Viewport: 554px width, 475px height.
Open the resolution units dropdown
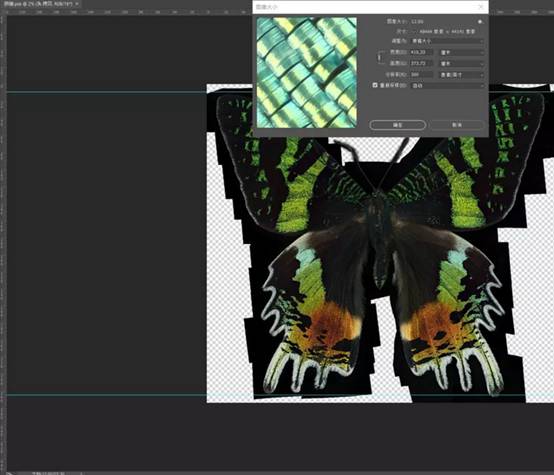coord(461,75)
